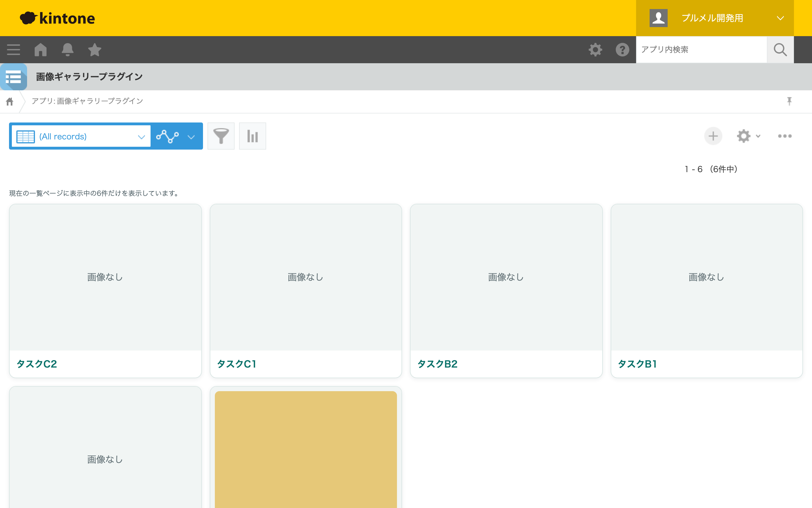Click タスクC1 card image placeholder
812x508 pixels.
(306, 277)
